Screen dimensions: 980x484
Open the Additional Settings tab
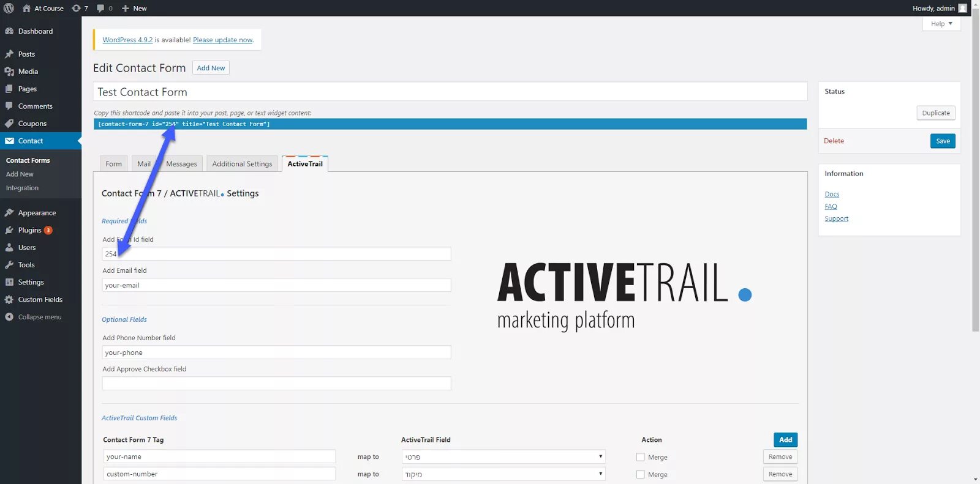click(x=242, y=164)
